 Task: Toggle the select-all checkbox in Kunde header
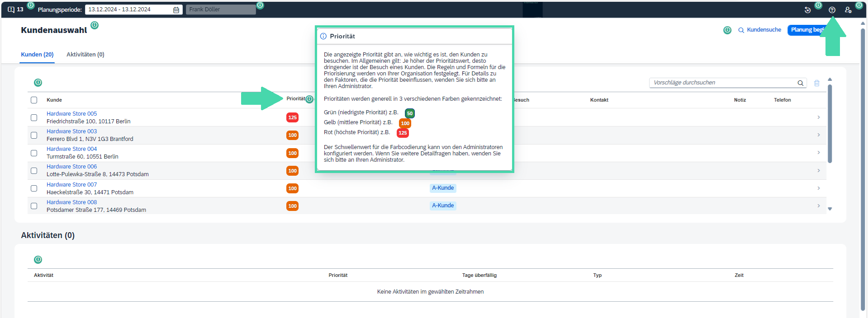pyautogui.click(x=34, y=100)
